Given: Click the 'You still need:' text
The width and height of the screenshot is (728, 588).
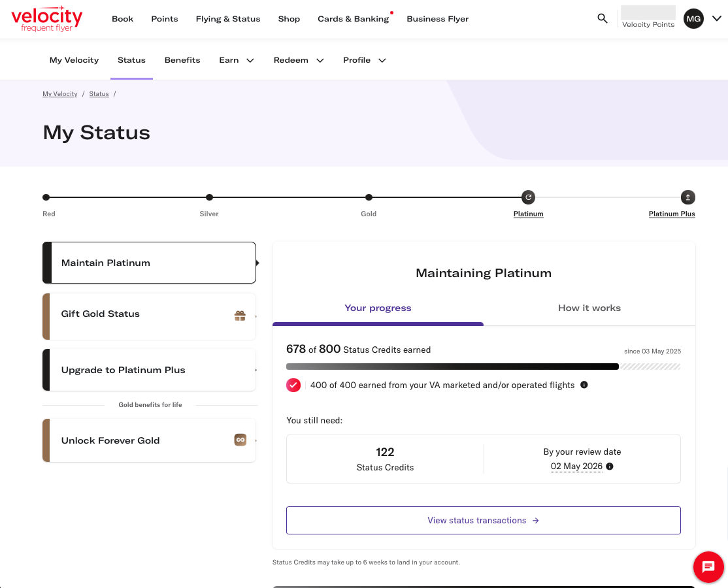Looking at the screenshot, I should pos(314,421).
